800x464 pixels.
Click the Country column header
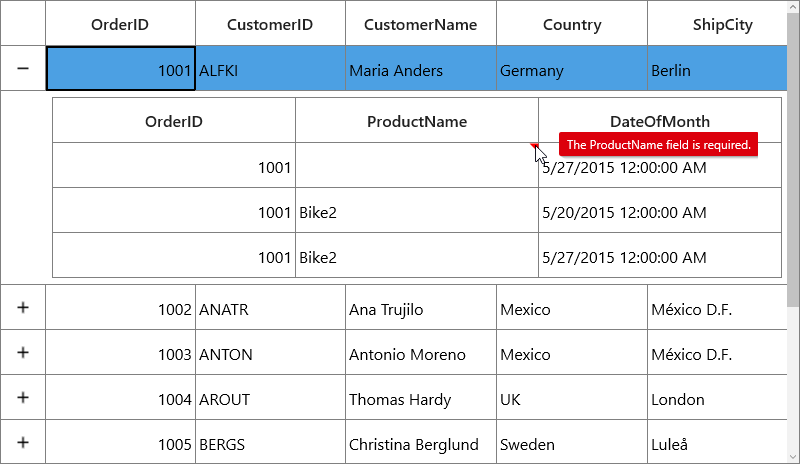click(572, 23)
